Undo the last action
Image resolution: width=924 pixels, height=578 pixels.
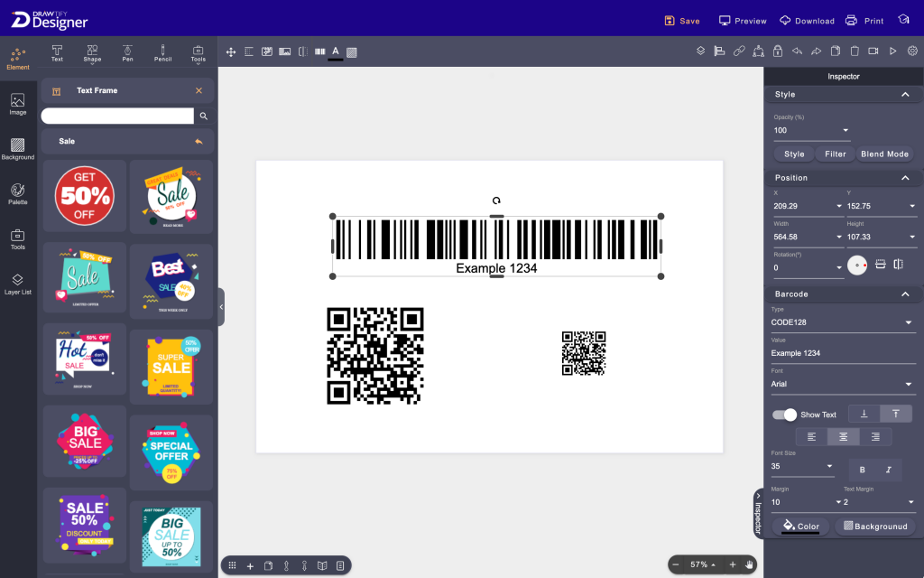(795, 51)
